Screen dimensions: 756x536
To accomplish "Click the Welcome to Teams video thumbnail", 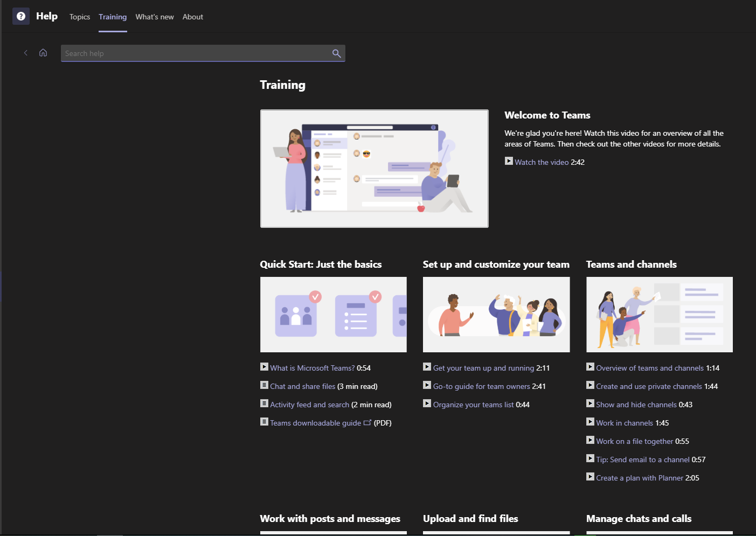I will 374,168.
